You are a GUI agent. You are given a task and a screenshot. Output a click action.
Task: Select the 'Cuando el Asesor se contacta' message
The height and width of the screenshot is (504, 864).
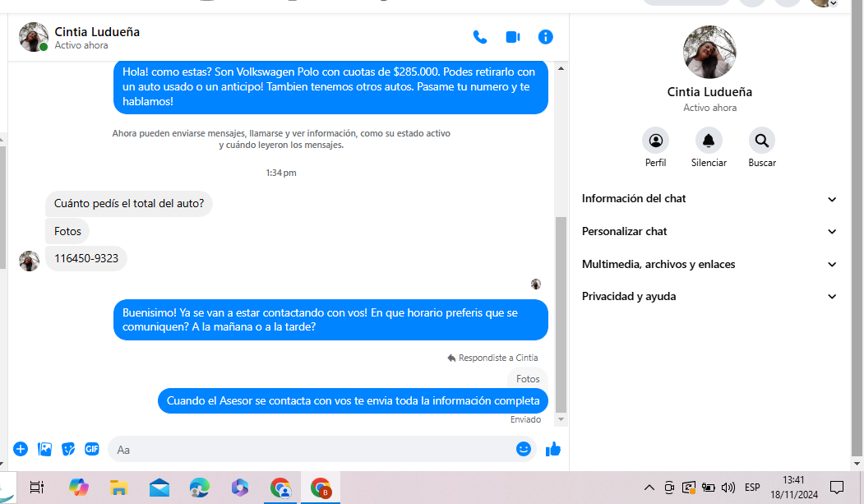click(x=353, y=400)
